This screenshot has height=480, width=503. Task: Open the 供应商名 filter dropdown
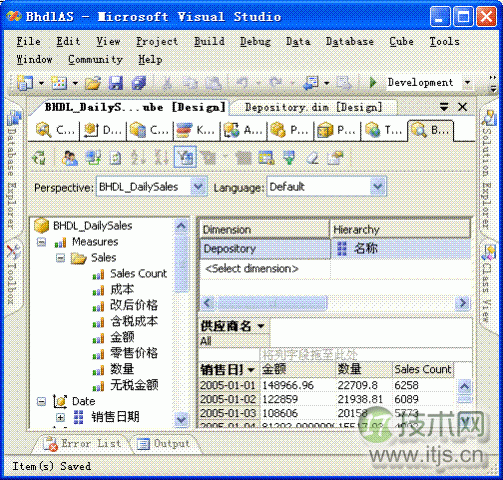[x=261, y=326]
